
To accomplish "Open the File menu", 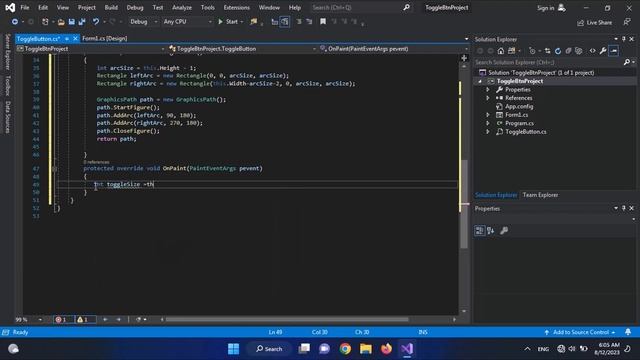I will pos(25,7).
